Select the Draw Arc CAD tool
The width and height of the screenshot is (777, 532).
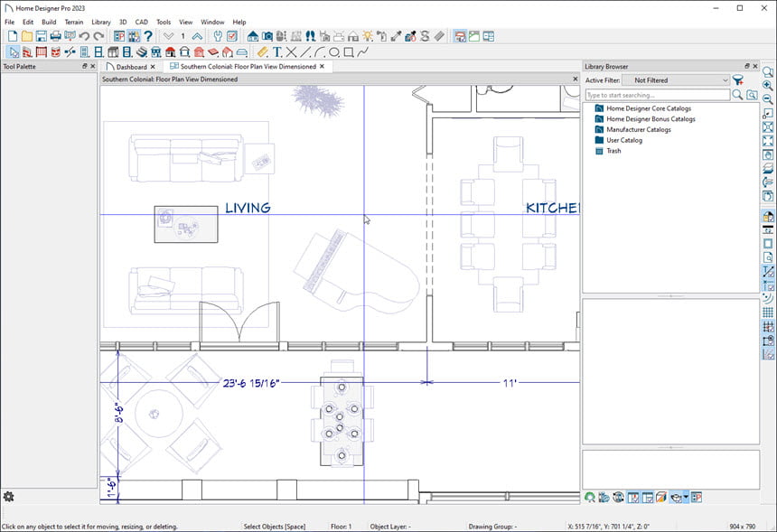tap(320, 52)
